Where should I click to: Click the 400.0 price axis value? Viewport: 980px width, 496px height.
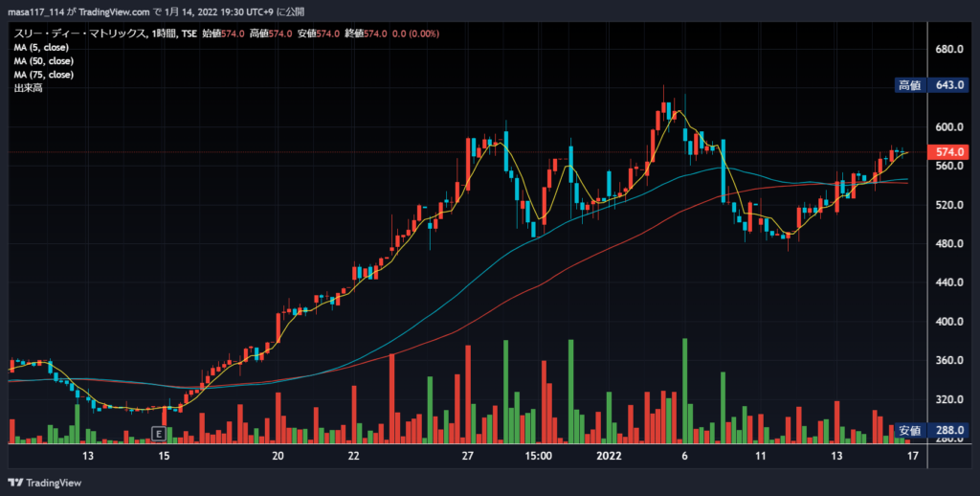pyautogui.click(x=947, y=322)
